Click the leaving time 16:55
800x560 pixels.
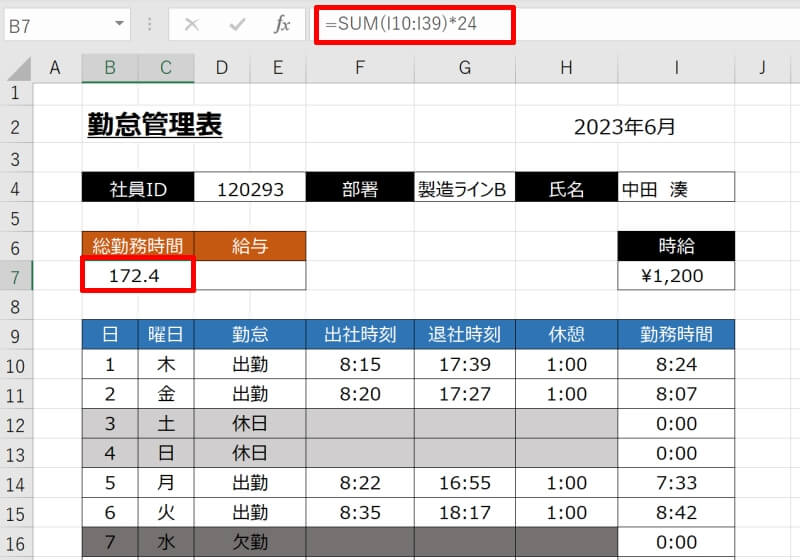click(x=464, y=482)
